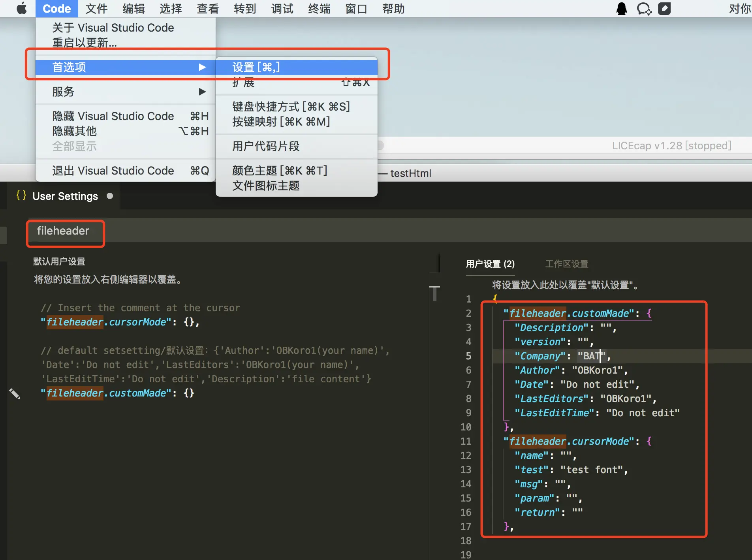Click the QQ penguin menu bar icon
This screenshot has width=752, height=560.
pyautogui.click(x=622, y=9)
